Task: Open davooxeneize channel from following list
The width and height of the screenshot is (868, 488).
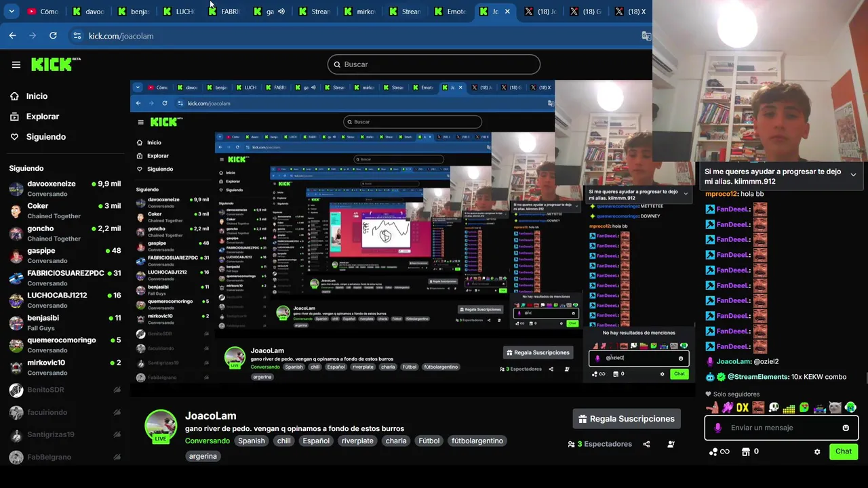Action: [65, 188]
